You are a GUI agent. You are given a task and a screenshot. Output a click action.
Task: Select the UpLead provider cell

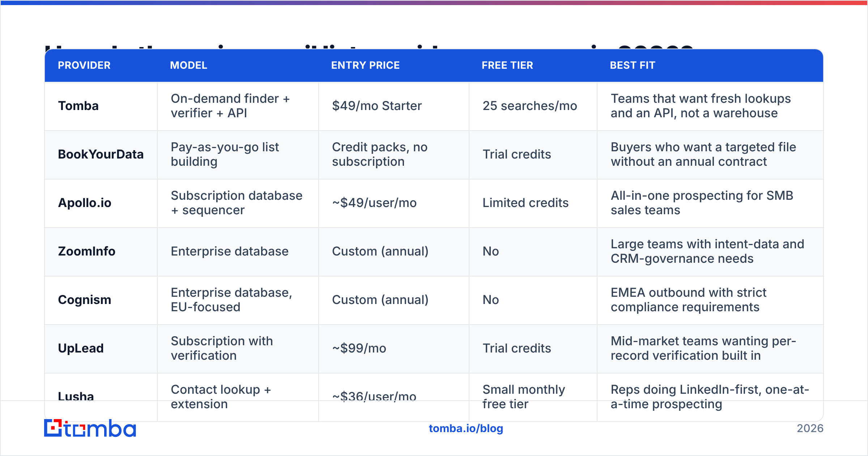point(101,349)
